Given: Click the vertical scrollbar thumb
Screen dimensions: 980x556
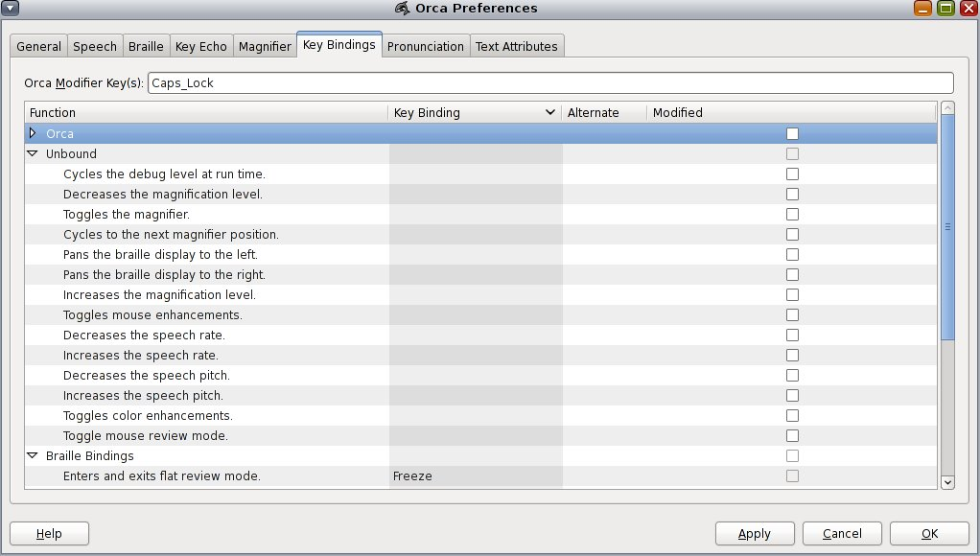Looking at the screenshot, I should click(x=947, y=227).
